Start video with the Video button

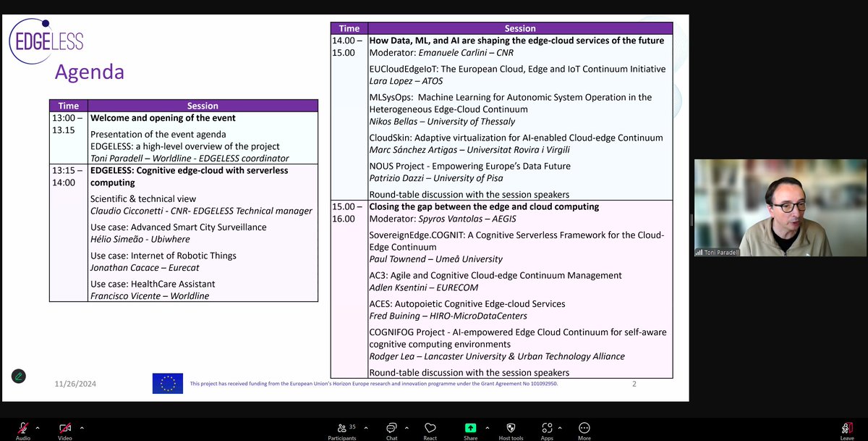coord(65,430)
